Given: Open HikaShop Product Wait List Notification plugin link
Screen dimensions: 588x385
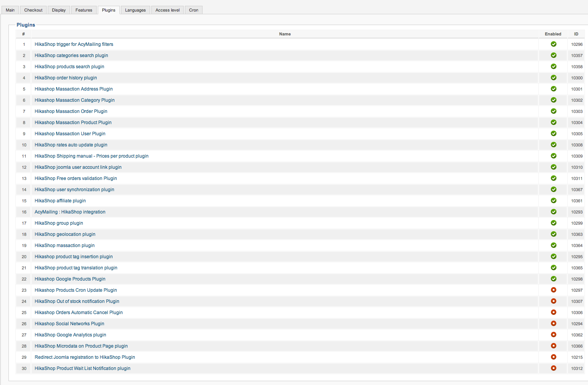Looking at the screenshot, I should (x=82, y=368).
